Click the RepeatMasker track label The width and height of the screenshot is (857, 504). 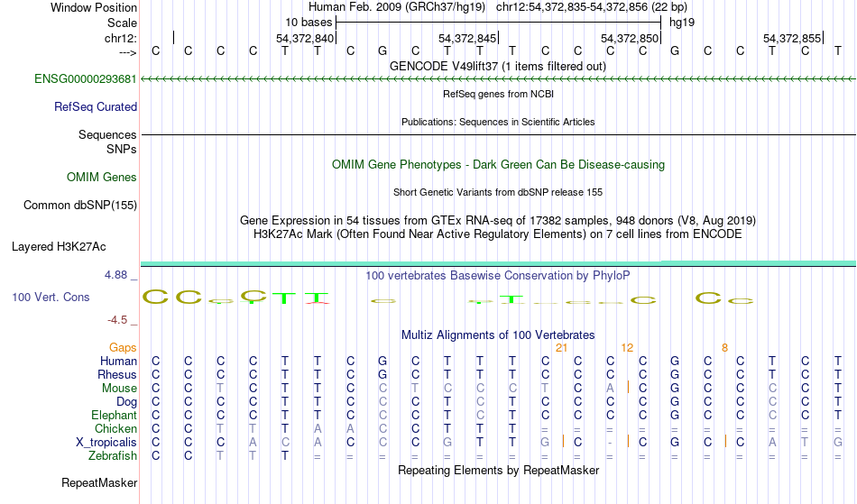[x=99, y=482]
